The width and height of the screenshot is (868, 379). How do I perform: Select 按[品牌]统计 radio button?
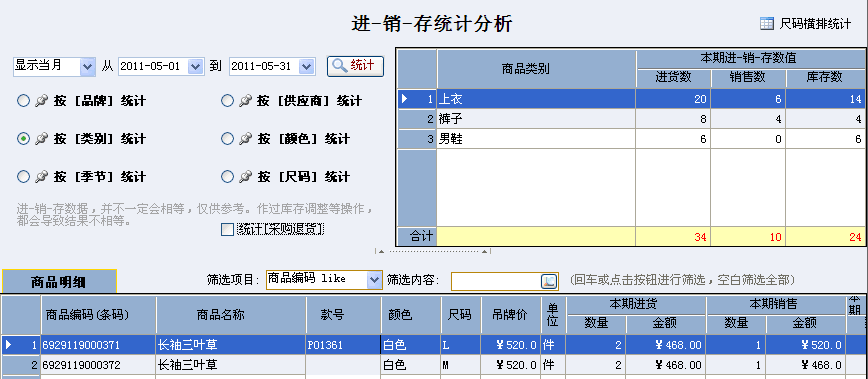click(x=23, y=101)
